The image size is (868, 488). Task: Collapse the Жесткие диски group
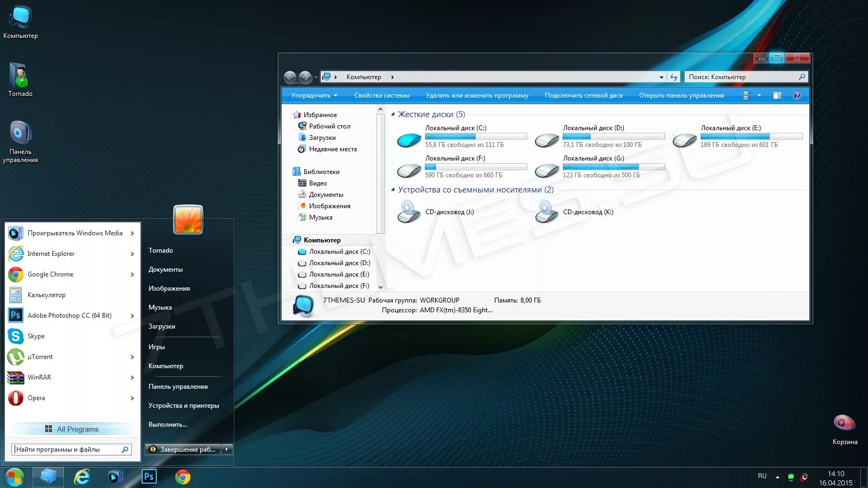point(393,114)
